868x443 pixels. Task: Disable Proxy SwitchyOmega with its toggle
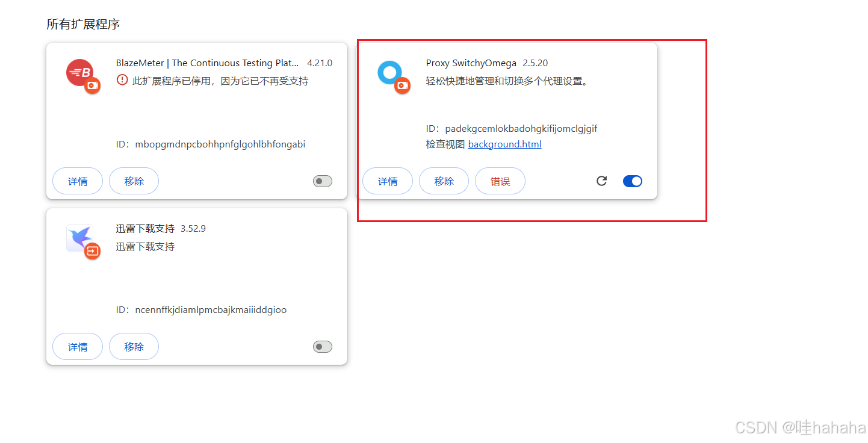click(633, 181)
